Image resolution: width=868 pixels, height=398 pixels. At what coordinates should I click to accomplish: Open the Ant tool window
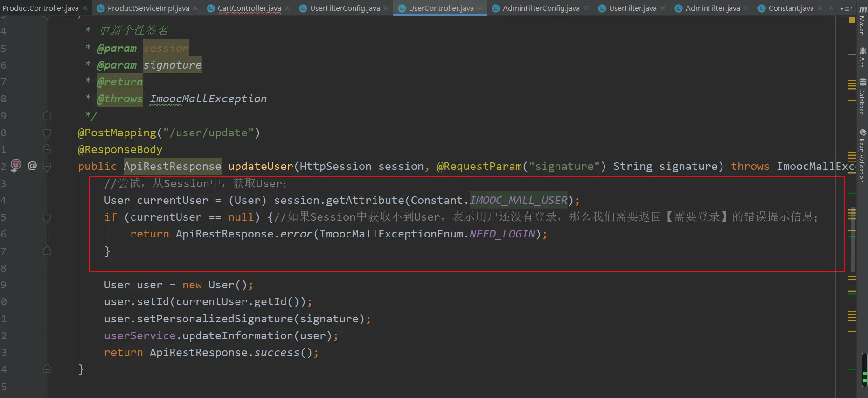pos(862,57)
